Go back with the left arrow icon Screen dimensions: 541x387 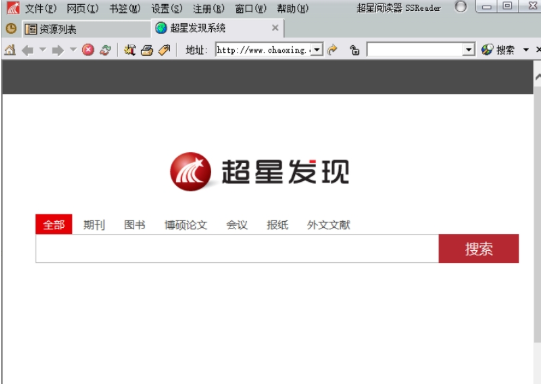(x=27, y=50)
